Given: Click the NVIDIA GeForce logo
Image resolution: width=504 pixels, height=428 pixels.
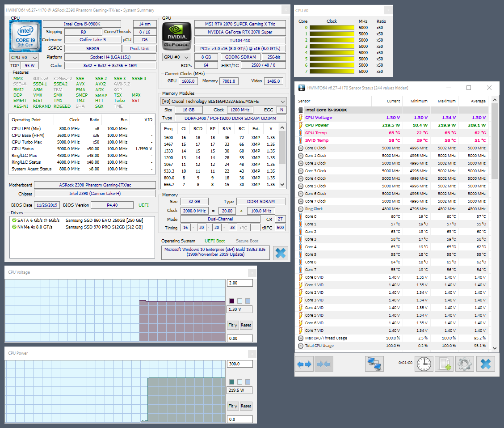Looking at the screenshot, I should (176, 36).
